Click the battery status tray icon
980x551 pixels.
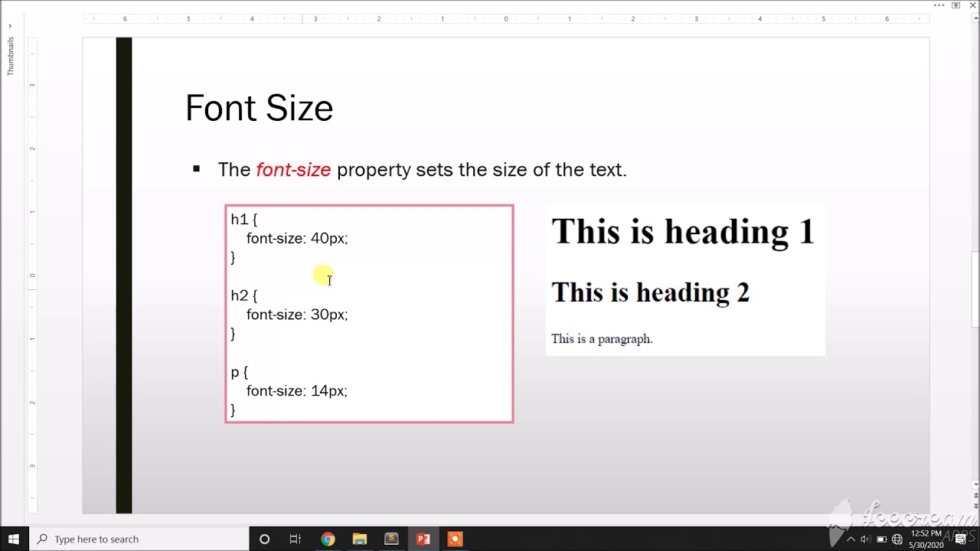(x=882, y=539)
